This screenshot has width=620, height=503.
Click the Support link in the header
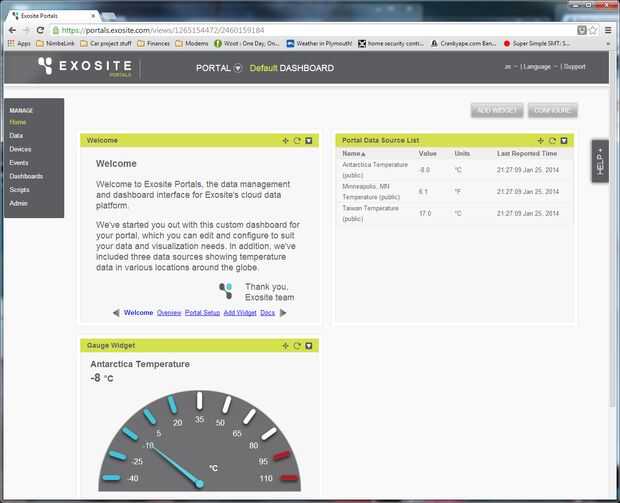pos(575,67)
